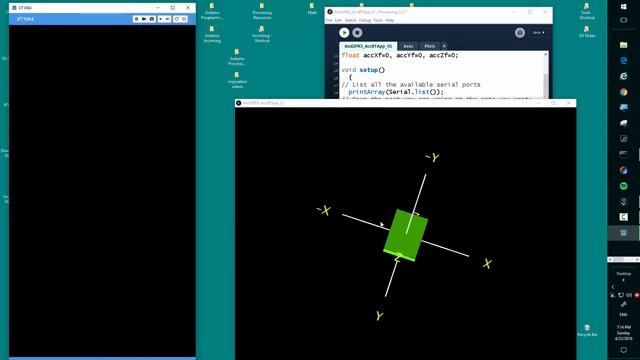The image size is (640, 360).
Task: Click the 'float accXf=0' declaration line
Action: [x=400, y=55]
